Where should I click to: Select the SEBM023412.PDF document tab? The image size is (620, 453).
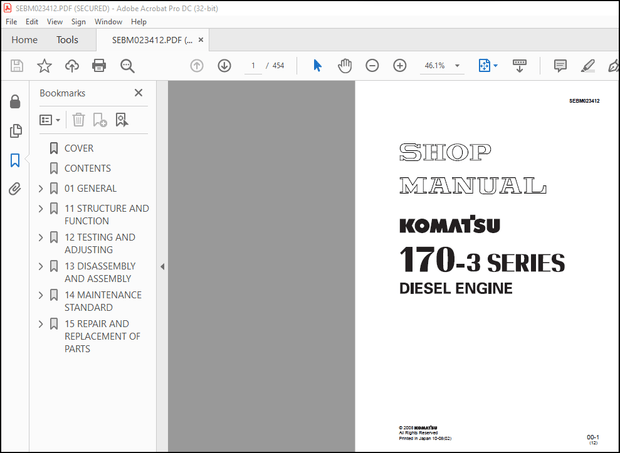[x=152, y=40]
